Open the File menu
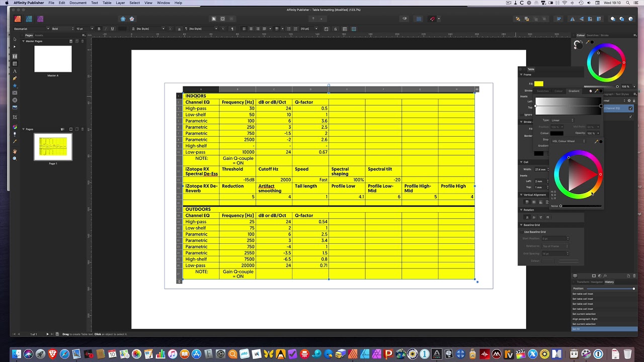The height and width of the screenshot is (362, 644). [x=51, y=3]
